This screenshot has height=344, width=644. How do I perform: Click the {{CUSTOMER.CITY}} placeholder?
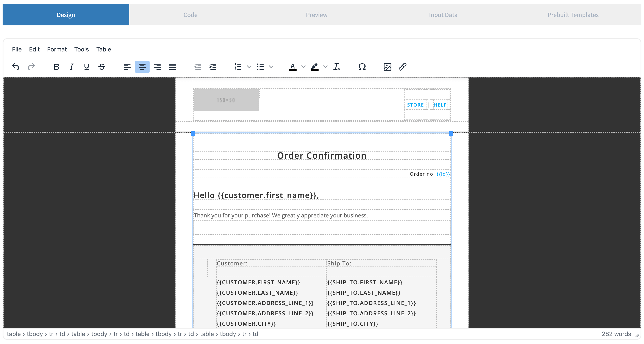point(246,324)
